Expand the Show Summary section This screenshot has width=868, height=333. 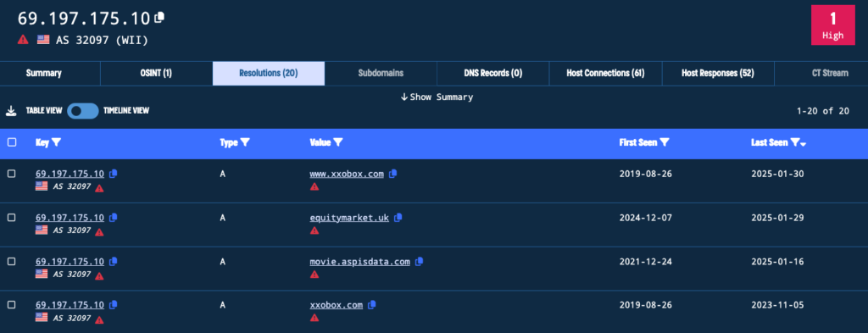pyautogui.click(x=437, y=97)
